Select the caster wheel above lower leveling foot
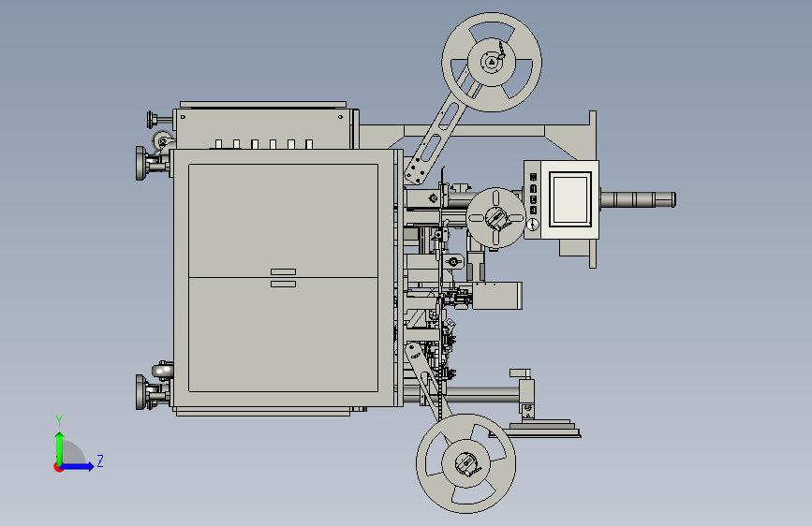Screen dimensions: 812x526 (163, 371)
